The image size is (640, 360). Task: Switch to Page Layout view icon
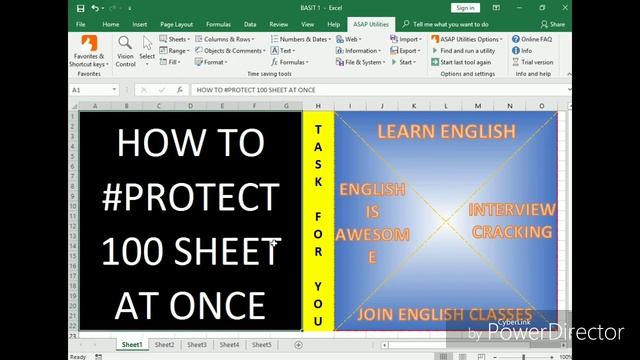(462, 357)
